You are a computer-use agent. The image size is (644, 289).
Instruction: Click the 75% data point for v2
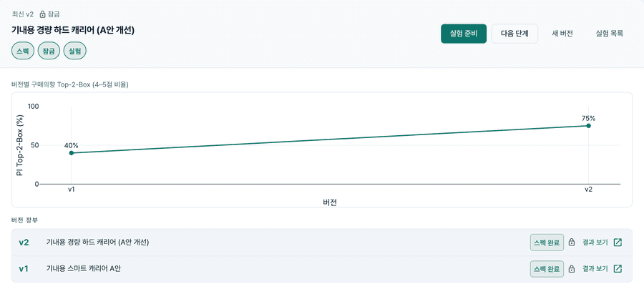tap(588, 126)
